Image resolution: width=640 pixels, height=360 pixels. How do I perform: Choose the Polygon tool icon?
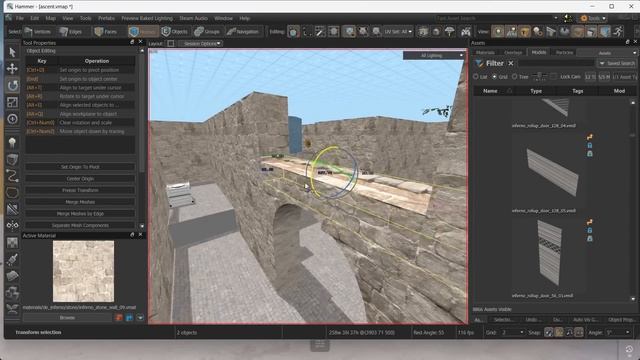click(12, 193)
